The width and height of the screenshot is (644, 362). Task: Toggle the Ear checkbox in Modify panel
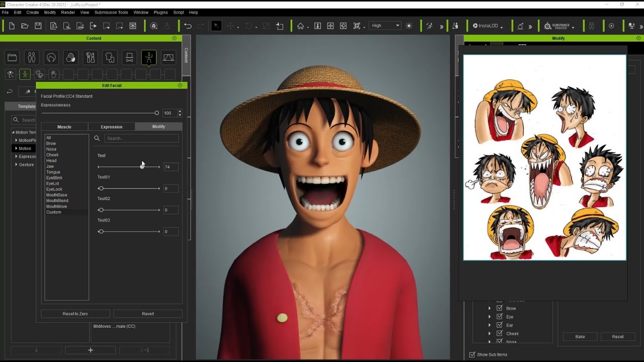500,325
